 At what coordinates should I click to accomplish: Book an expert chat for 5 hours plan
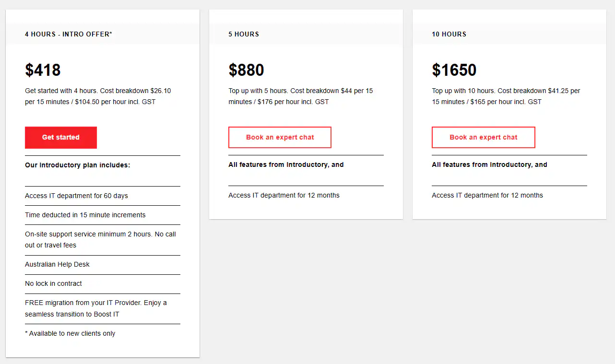pos(280,137)
